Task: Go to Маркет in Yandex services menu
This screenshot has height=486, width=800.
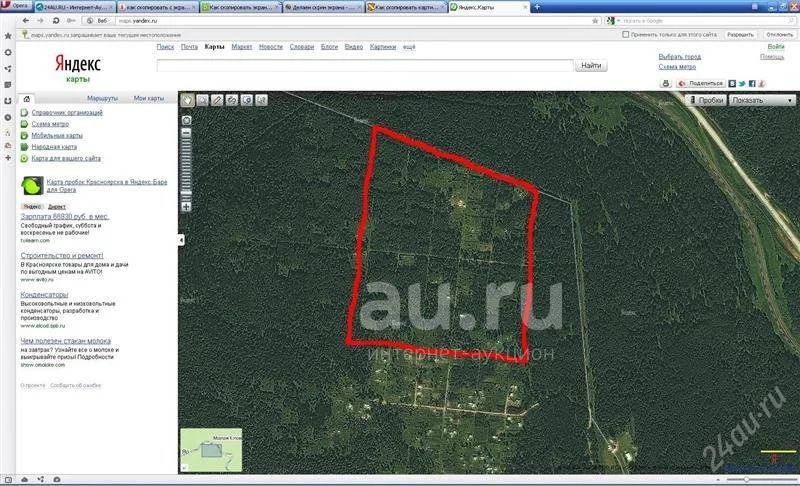Action: click(242, 47)
